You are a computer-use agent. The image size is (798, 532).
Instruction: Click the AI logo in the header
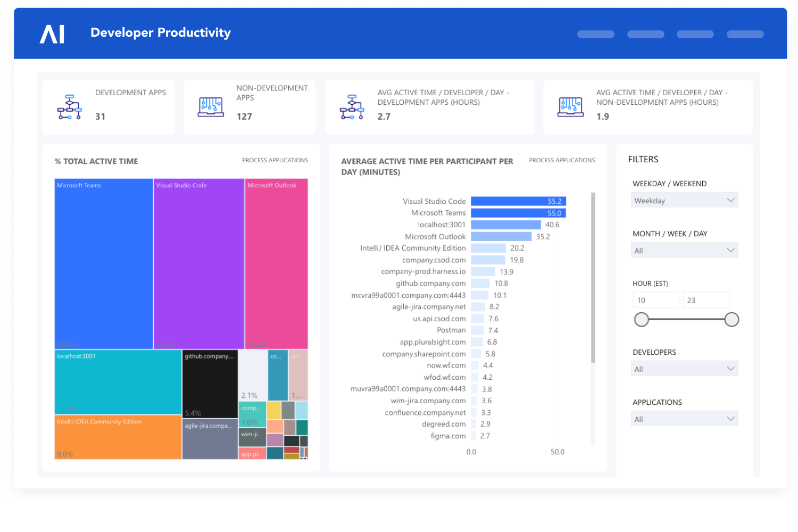(x=53, y=33)
